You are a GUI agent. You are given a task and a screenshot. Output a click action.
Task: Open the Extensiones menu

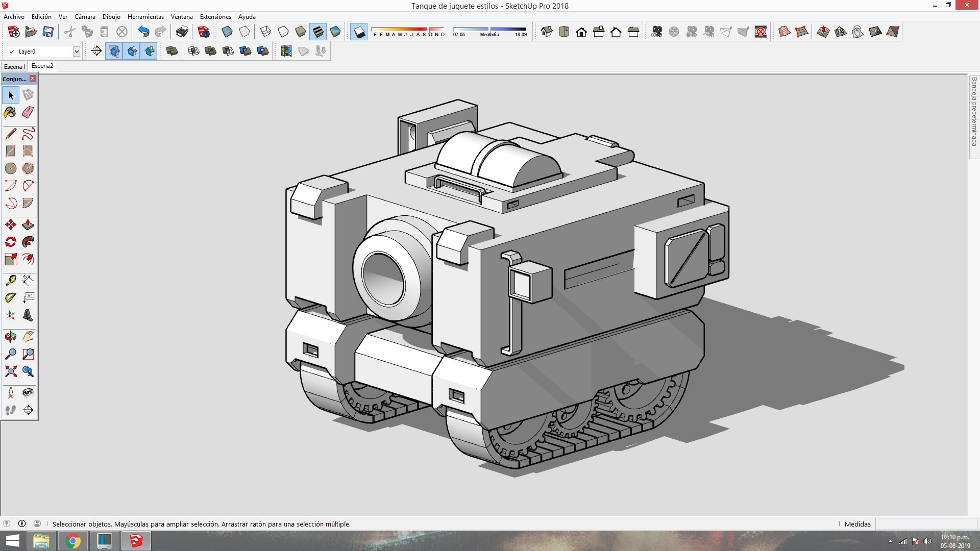click(x=215, y=17)
